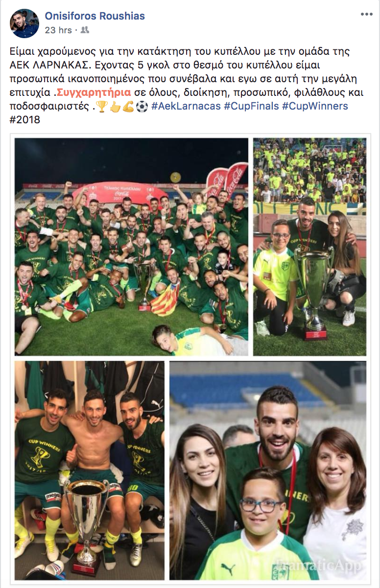Viewport: 380px width, 588px height.
Task: Open Onisiforos Roushias profile name link
Action: (95, 16)
